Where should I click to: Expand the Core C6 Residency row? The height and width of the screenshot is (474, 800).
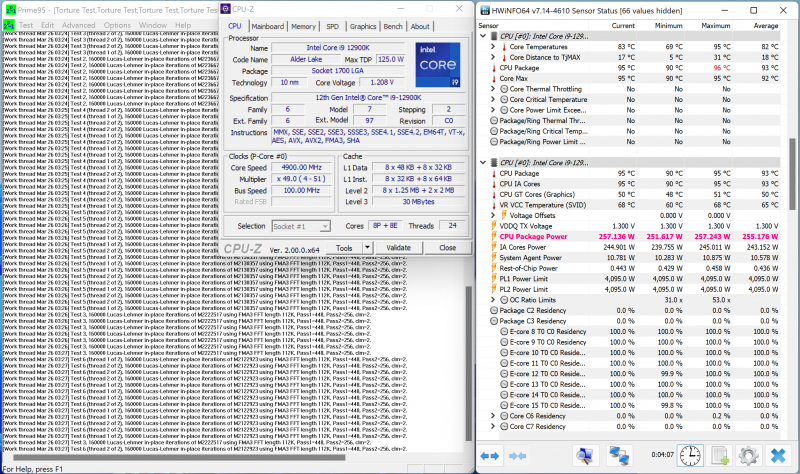(x=493, y=416)
